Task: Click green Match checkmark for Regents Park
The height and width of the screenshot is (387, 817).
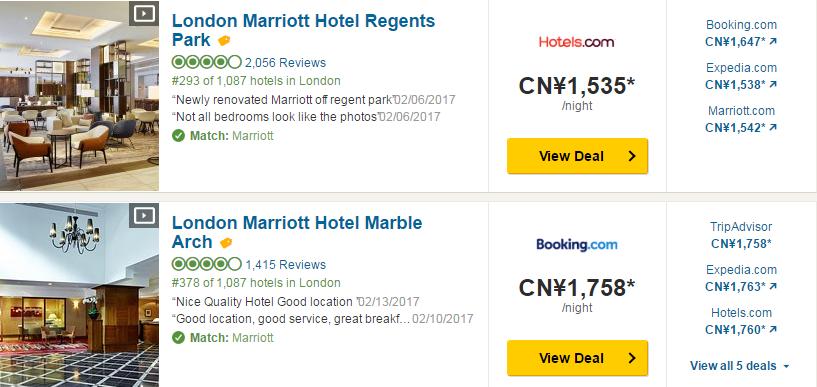Action: click(179, 136)
